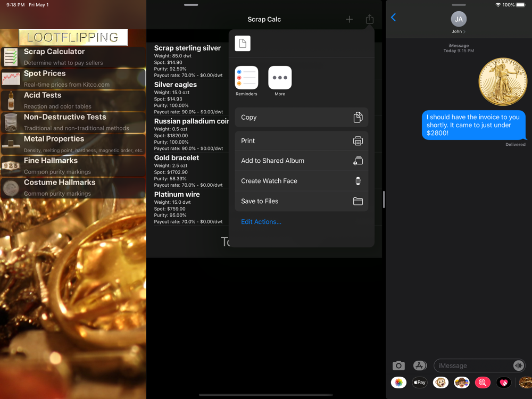Open Apple Pay iMessage app
Image resolution: width=532 pixels, height=399 pixels.
click(420, 383)
